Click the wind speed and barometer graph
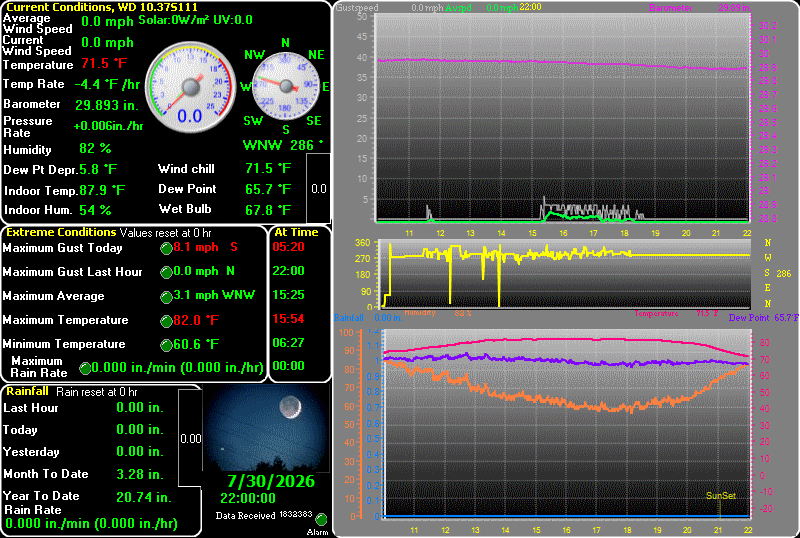 coord(562,118)
